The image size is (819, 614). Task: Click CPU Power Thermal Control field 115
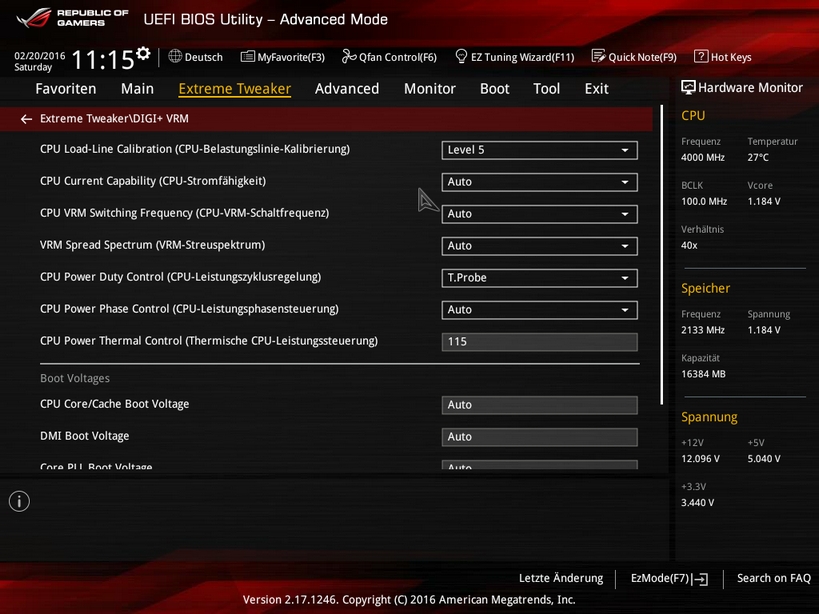click(540, 342)
